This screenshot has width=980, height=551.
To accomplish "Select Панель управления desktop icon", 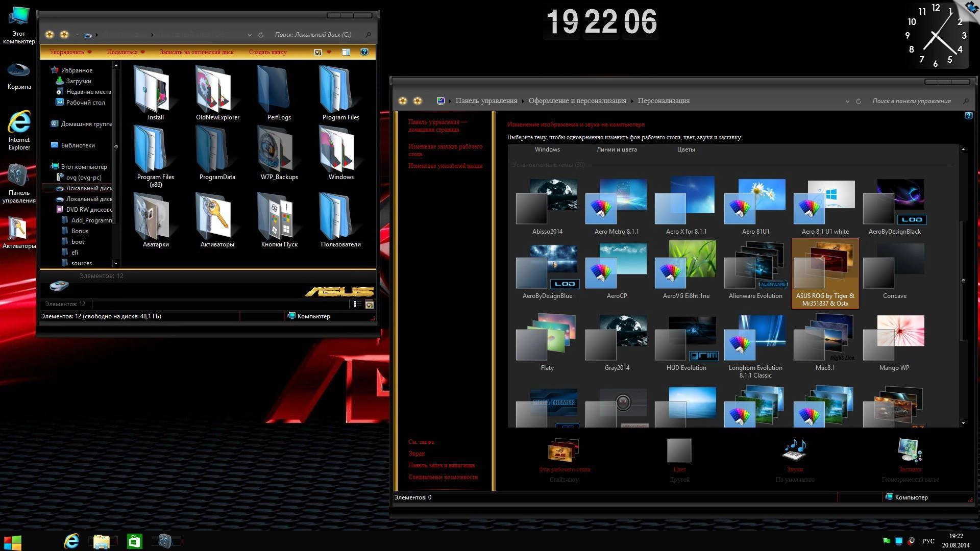I will (x=19, y=184).
